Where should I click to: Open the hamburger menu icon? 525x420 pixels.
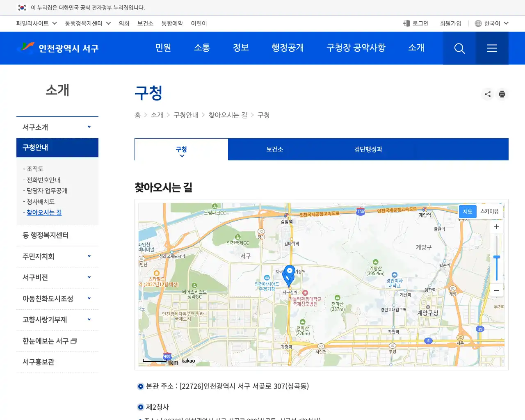(x=492, y=48)
